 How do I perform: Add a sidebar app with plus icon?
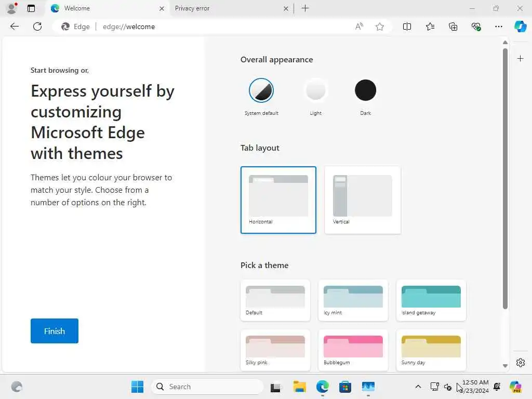[x=520, y=59]
